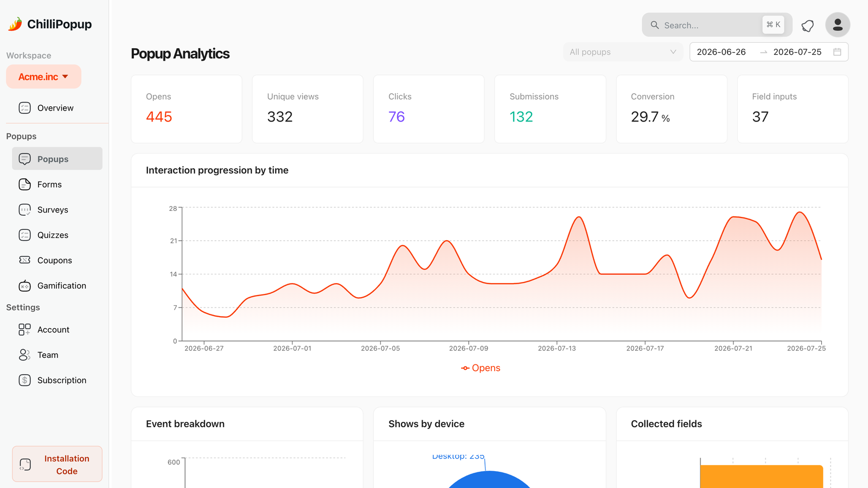Click the Event breakdown panel title
The height and width of the screenshot is (488, 868).
[185, 424]
